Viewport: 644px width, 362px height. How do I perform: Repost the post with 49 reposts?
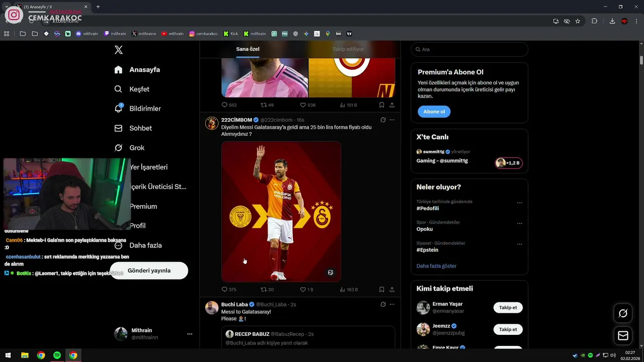click(x=267, y=105)
